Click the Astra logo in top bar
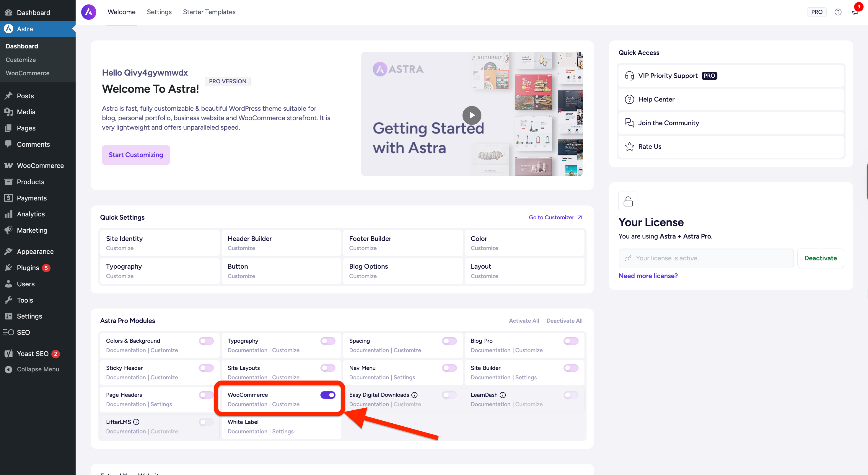The image size is (868, 475). pos(89,12)
